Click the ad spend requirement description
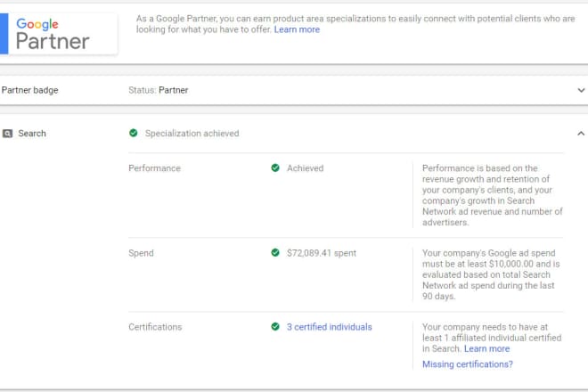 (x=491, y=274)
